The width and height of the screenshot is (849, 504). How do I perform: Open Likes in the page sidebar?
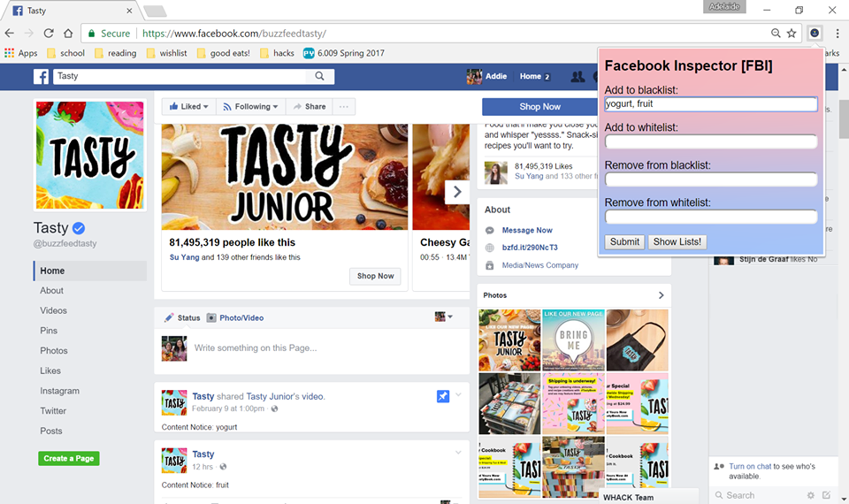pos(50,370)
